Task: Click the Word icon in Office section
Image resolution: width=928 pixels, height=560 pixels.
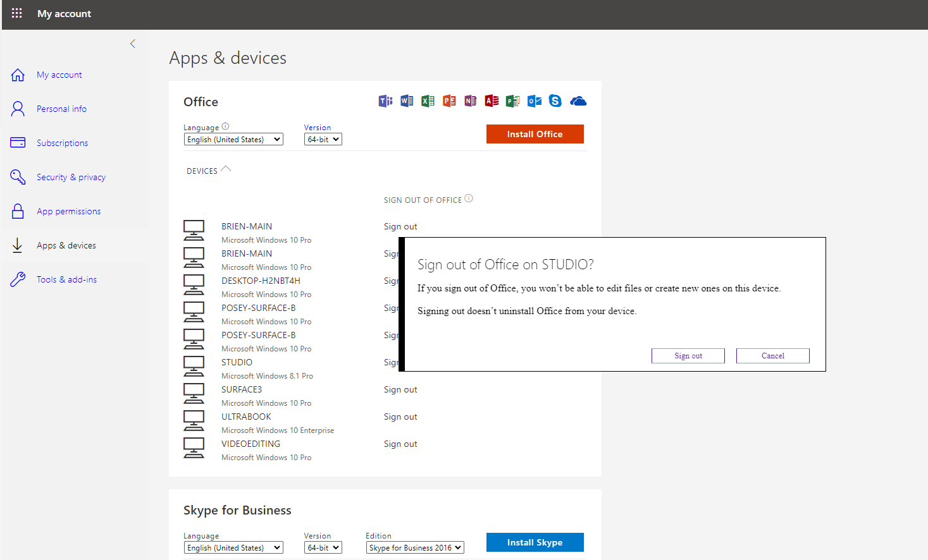Action: (x=407, y=101)
